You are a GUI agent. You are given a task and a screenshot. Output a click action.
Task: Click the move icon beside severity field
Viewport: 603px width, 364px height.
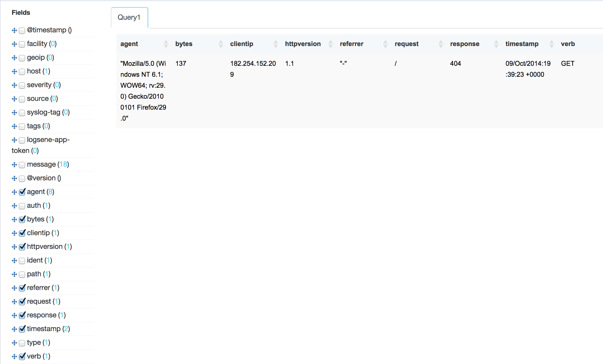pos(14,85)
